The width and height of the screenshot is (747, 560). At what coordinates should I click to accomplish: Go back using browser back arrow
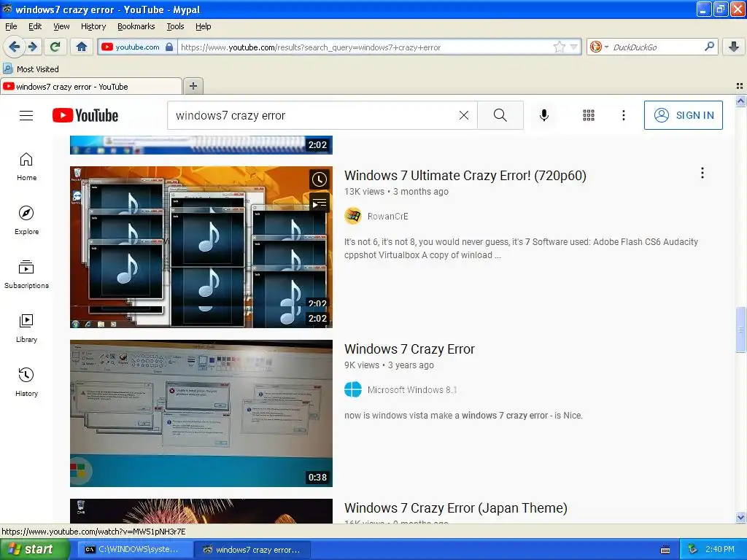14,47
